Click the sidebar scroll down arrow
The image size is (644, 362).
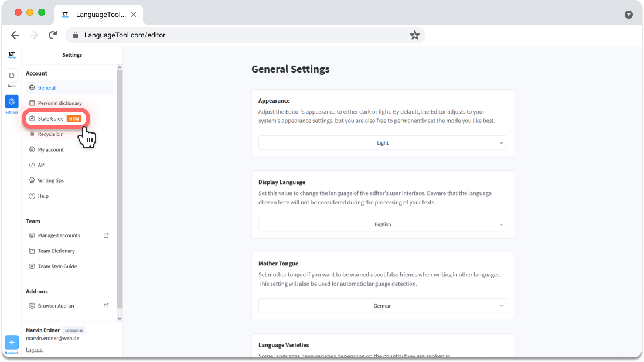pos(120,319)
